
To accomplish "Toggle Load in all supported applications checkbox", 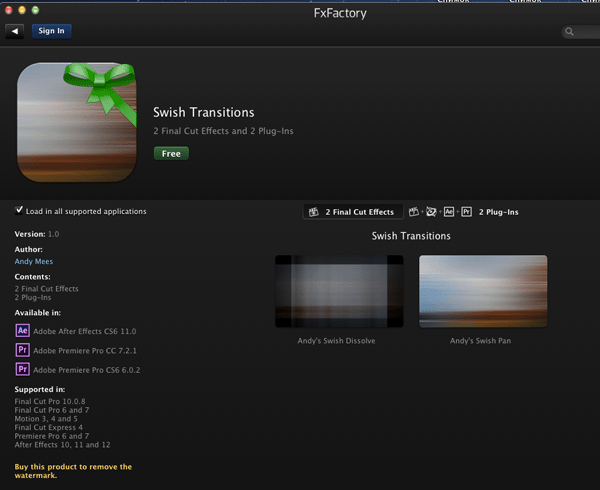I will coord(19,210).
